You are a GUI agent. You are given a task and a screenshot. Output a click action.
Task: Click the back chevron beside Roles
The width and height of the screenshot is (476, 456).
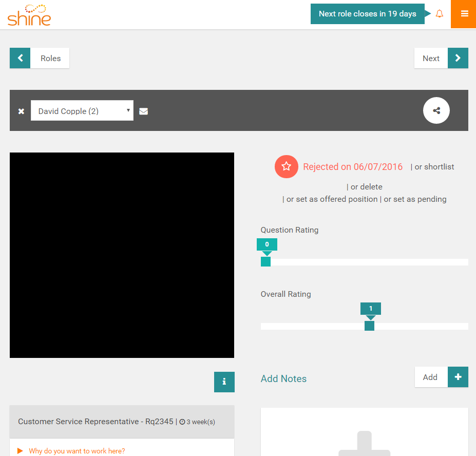tap(20, 58)
